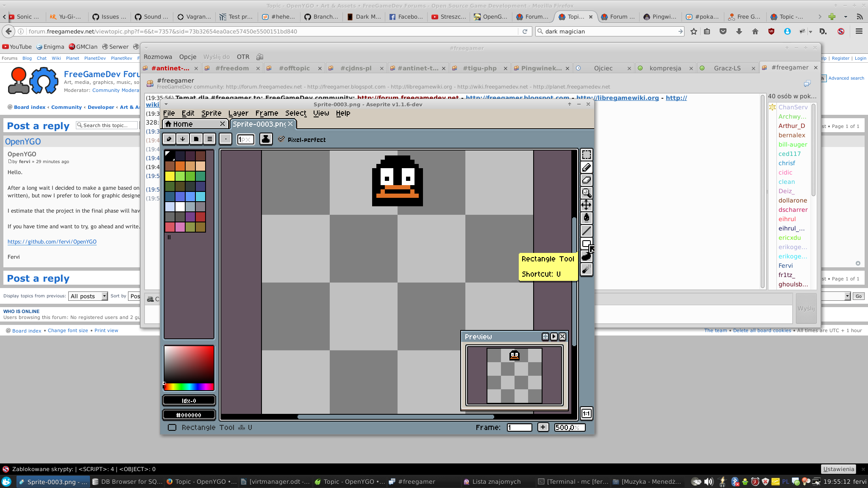
Task: Switch to the Home tab in Aseprite
Action: [x=183, y=124]
